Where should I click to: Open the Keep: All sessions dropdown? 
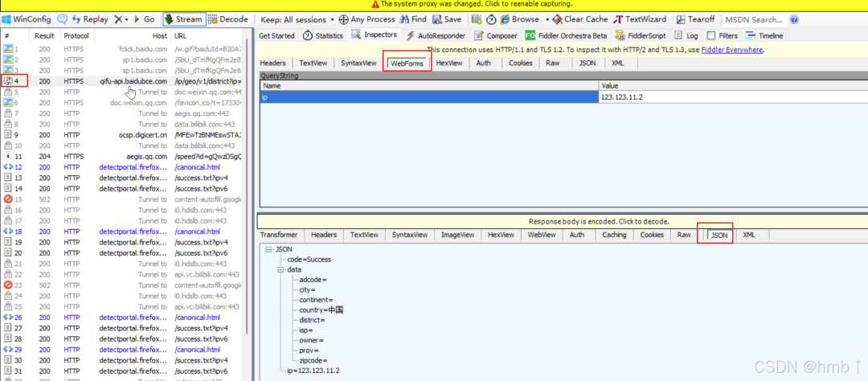(297, 19)
